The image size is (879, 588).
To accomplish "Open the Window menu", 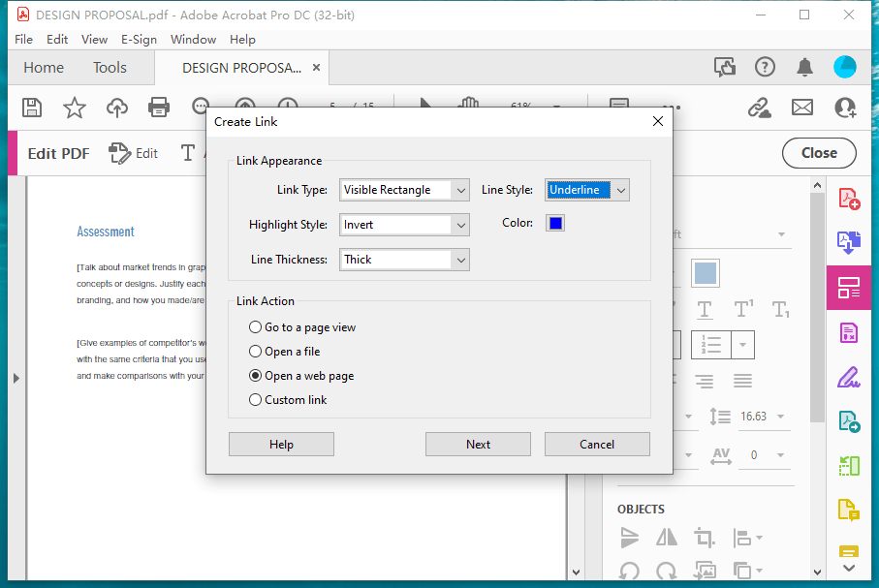I will pyautogui.click(x=193, y=40).
